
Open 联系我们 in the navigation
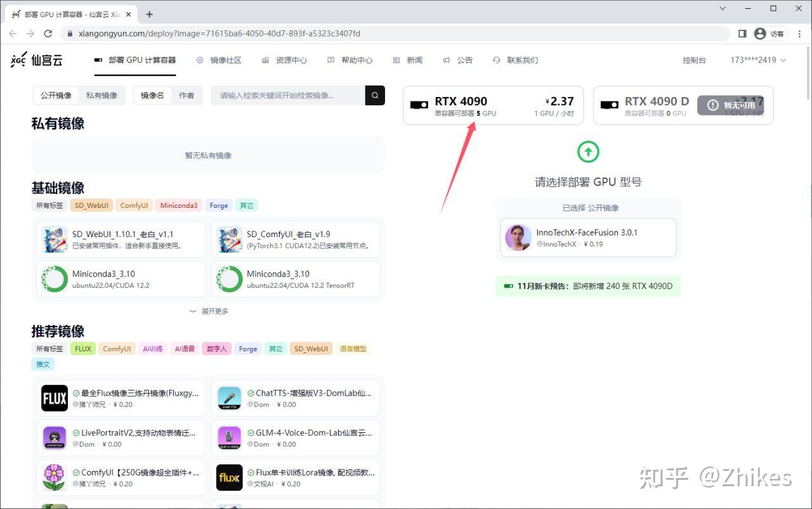coord(515,60)
